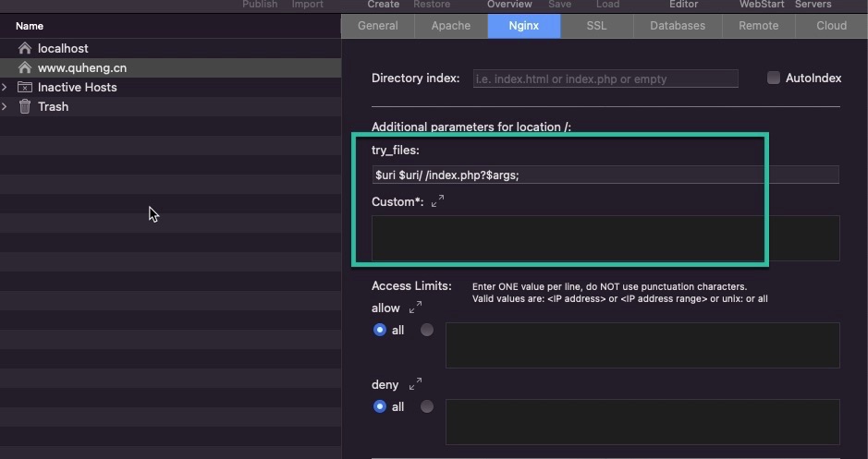This screenshot has width=868, height=459.
Task: Click the WebStart toolbar button
Action: (762, 5)
